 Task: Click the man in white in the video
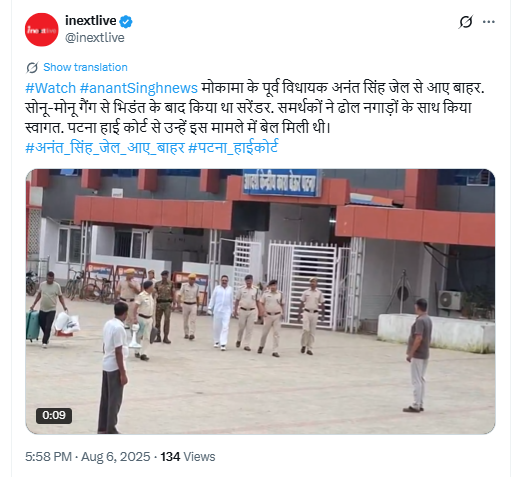221,312
